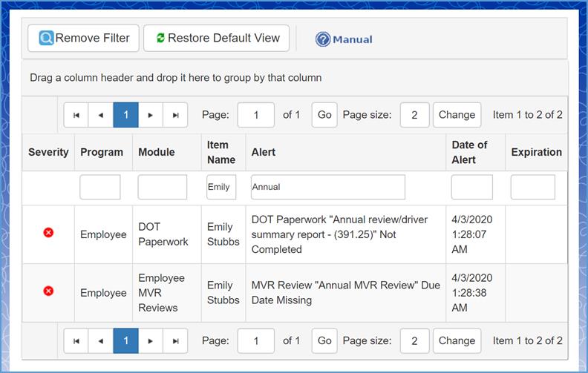Sort by the Date of Alert column
Image resolution: width=588 pixels, height=373 pixels.
469,152
